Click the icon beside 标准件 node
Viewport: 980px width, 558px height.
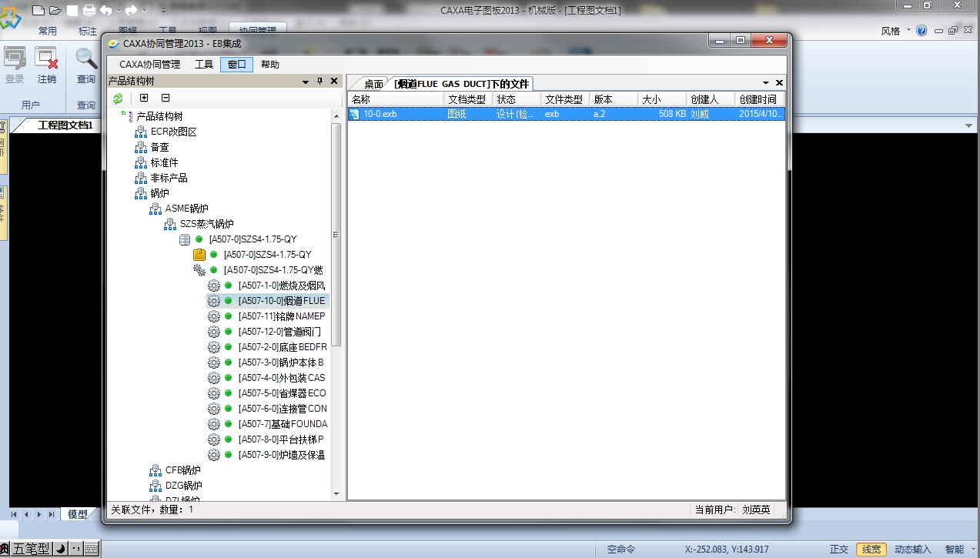tap(140, 162)
